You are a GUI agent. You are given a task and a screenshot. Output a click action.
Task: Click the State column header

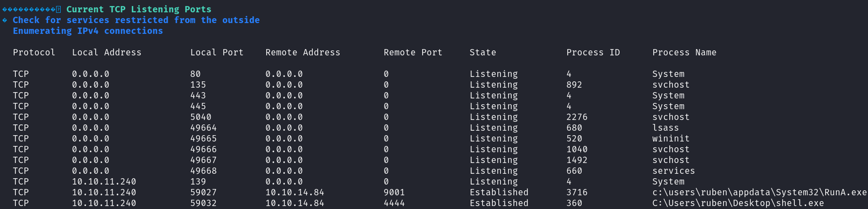483,53
